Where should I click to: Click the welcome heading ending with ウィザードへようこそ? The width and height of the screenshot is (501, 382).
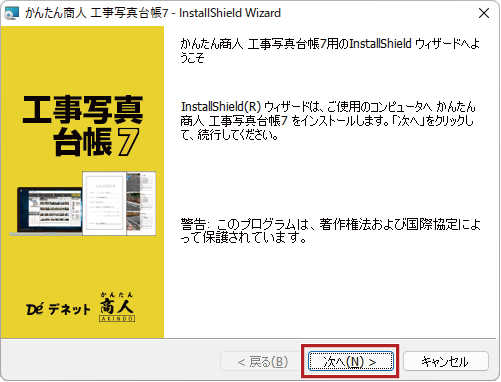click(330, 51)
